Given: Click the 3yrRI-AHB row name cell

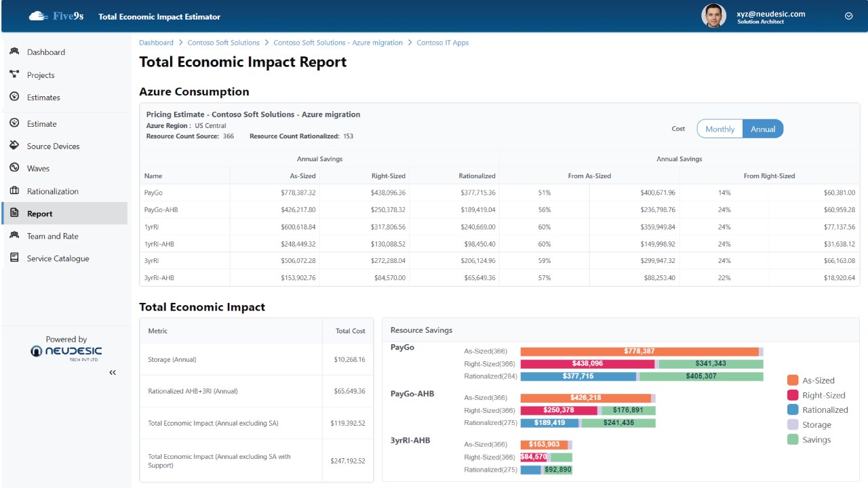Looking at the screenshot, I should (184, 278).
